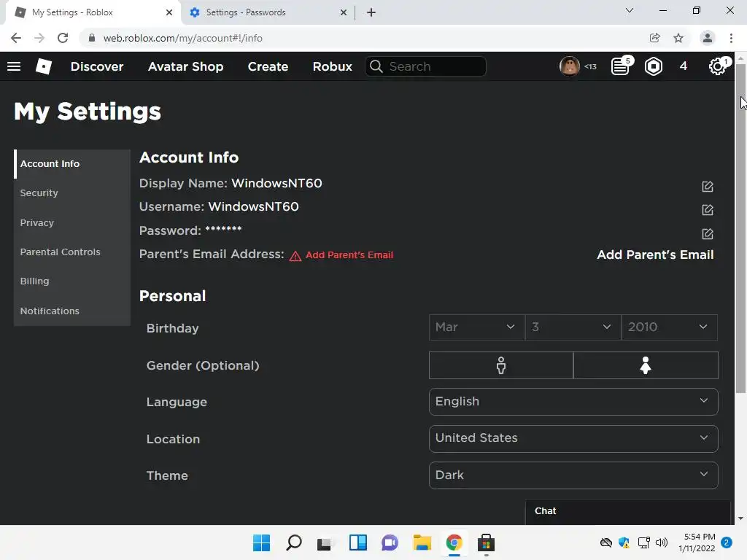Switch to the Security settings tab
This screenshot has height=560, width=747.
click(72, 192)
